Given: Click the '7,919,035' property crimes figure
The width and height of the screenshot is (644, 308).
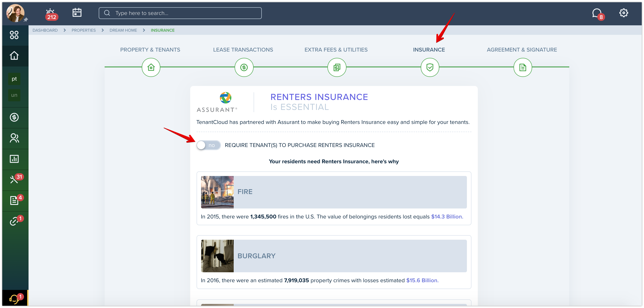Looking at the screenshot, I should tap(296, 280).
